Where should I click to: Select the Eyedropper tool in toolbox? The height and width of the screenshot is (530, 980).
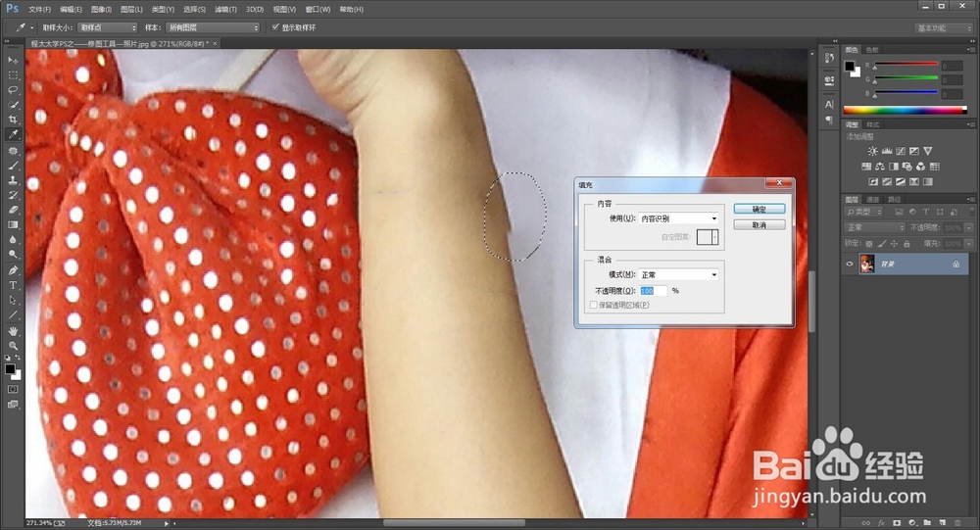pos(13,134)
